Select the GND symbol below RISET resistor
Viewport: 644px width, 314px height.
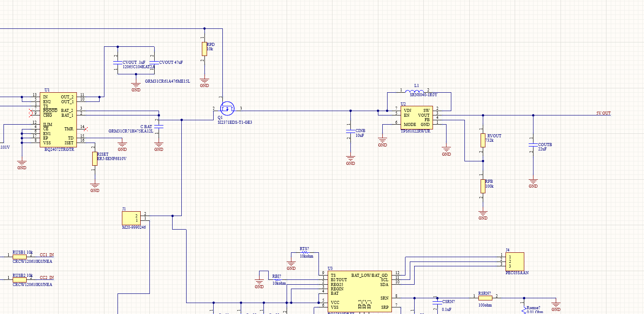pyautogui.click(x=95, y=188)
